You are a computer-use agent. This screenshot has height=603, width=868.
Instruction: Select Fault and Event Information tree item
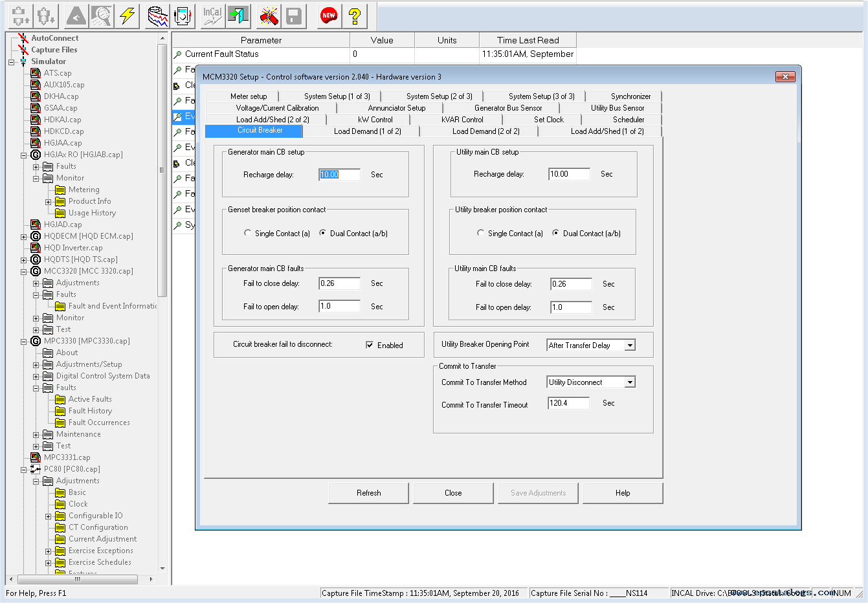pyautogui.click(x=113, y=306)
